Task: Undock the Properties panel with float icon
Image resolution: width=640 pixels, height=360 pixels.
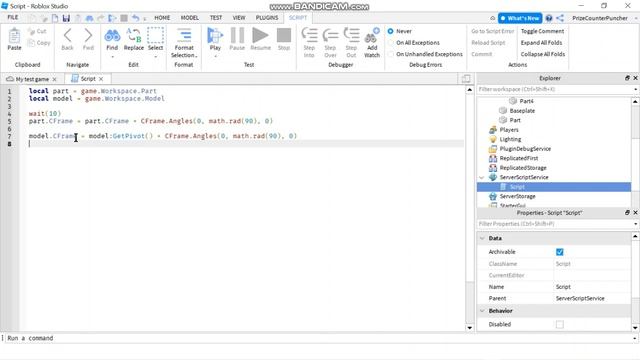Action: pos(627,213)
